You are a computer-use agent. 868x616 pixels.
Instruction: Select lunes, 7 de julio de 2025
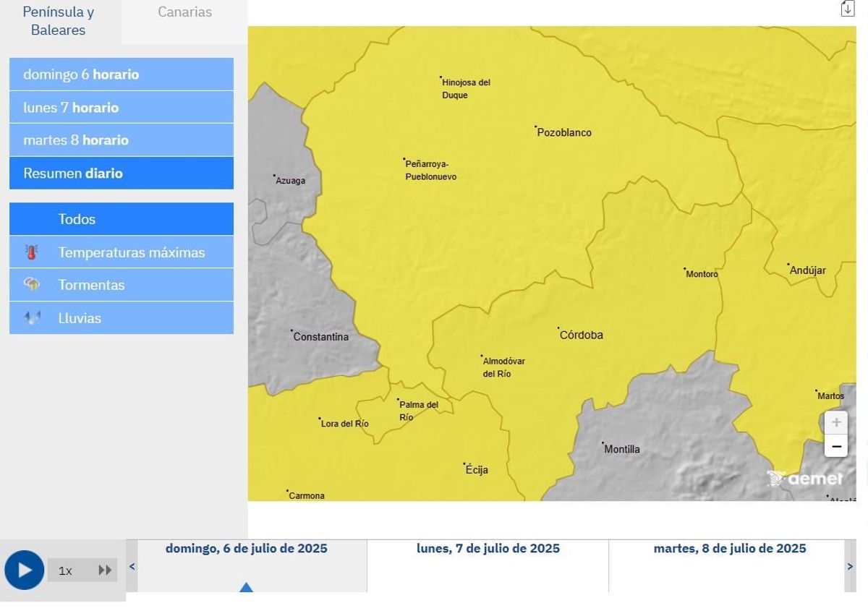[488, 549]
